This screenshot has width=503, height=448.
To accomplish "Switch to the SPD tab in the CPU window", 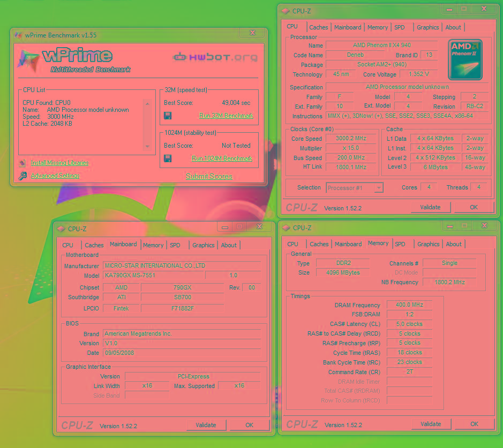I will (x=400, y=27).
